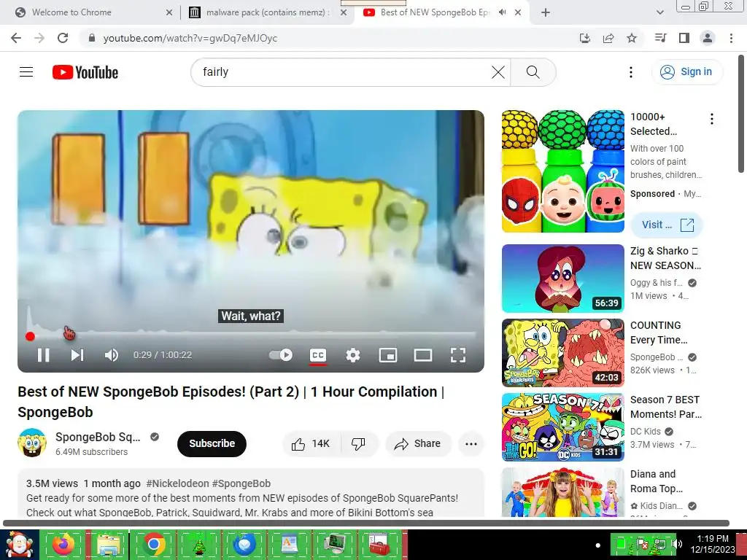
Task: Toggle the autoplay switch in player
Action: 281,355
